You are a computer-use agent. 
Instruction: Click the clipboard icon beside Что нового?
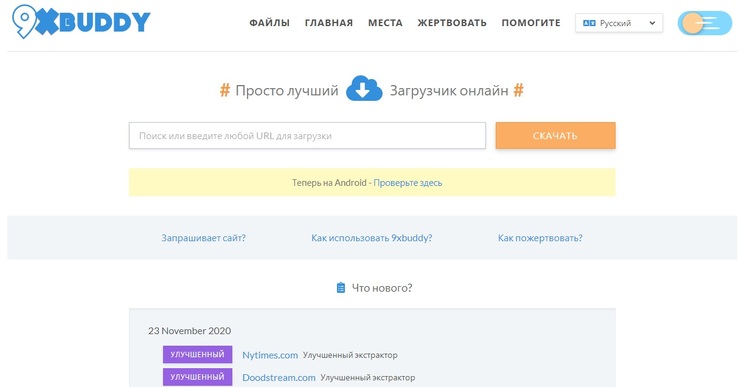tap(341, 287)
